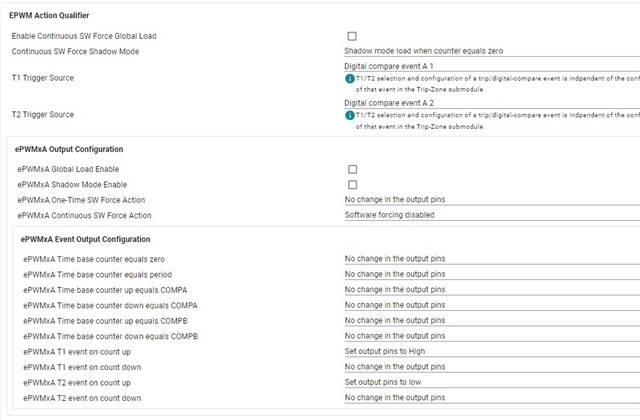This screenshot has width=640, height=420.
Task: Change T1 event on count up action
Action: [x=490, y=352]
